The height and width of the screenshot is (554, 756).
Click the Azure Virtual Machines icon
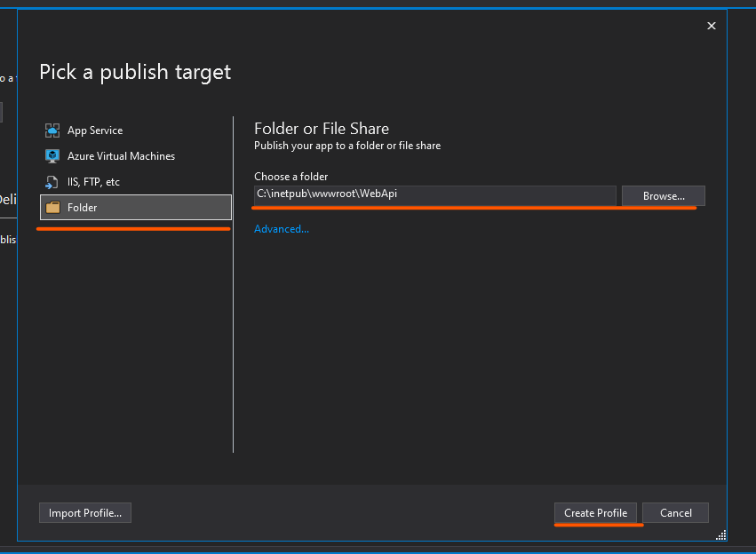[52, 156]
